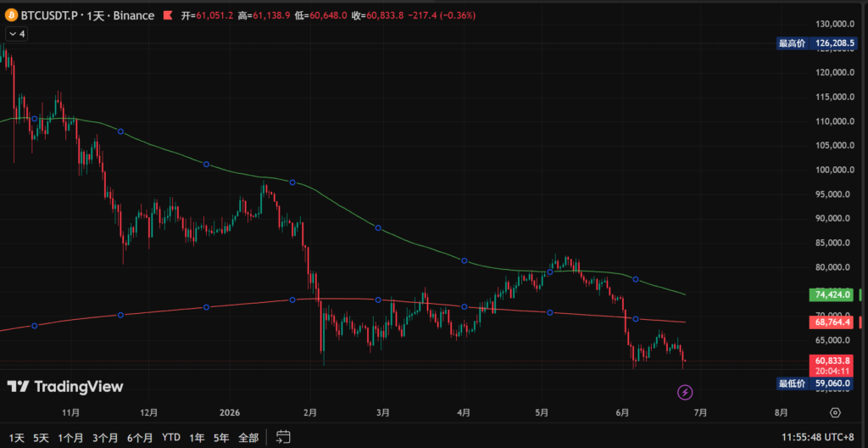
Task: Open the BTCUSDT.P · 1天 · Binance symbol title
Action: tap(87, 15)
